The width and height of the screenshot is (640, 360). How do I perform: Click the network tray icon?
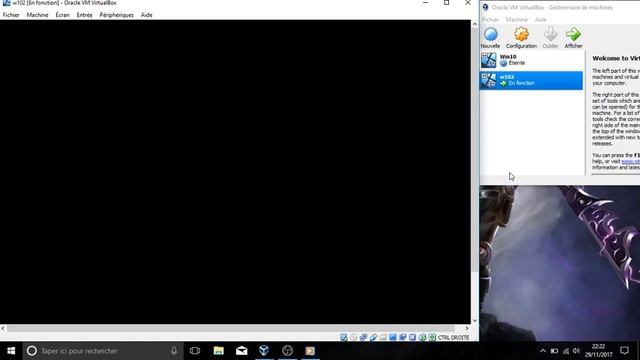[x=566, y=351]
